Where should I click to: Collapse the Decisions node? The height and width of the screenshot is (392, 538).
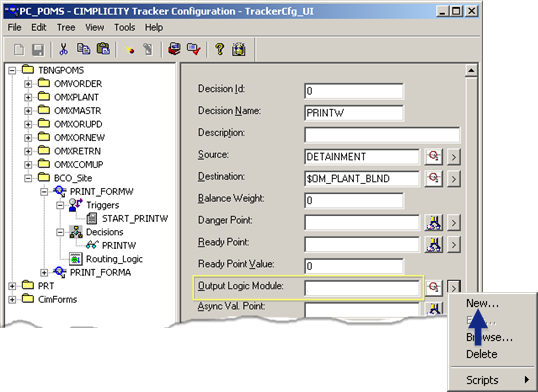(x=60, y=232)
